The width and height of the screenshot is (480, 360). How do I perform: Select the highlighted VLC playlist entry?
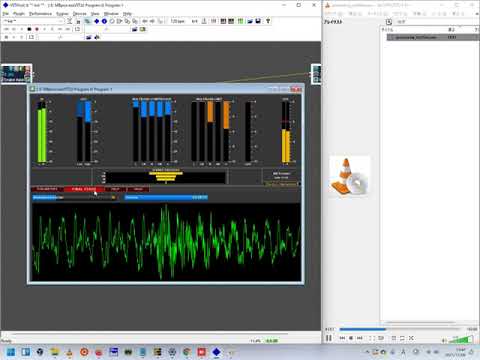(433, 37)
